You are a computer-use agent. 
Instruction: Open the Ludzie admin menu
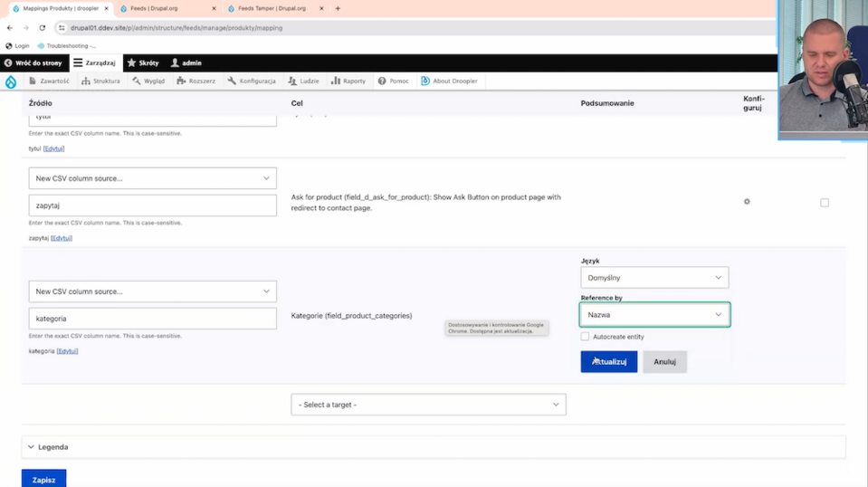(x=303, y=81)
